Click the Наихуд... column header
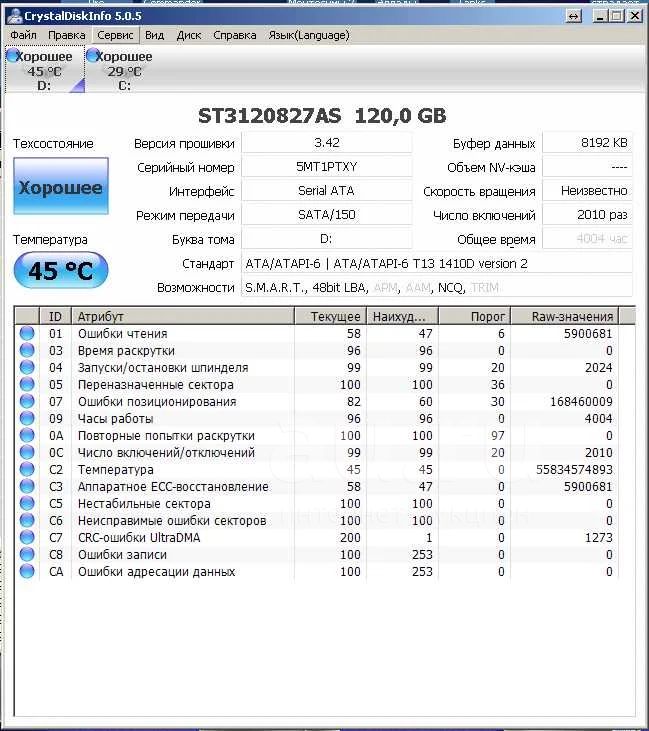 402,316
